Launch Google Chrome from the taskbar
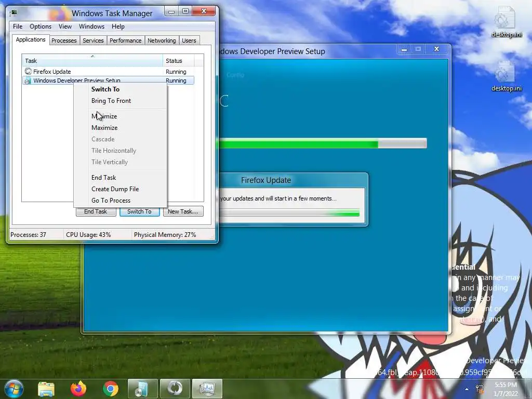The image size is (532, 399). [x=111, y=389]
